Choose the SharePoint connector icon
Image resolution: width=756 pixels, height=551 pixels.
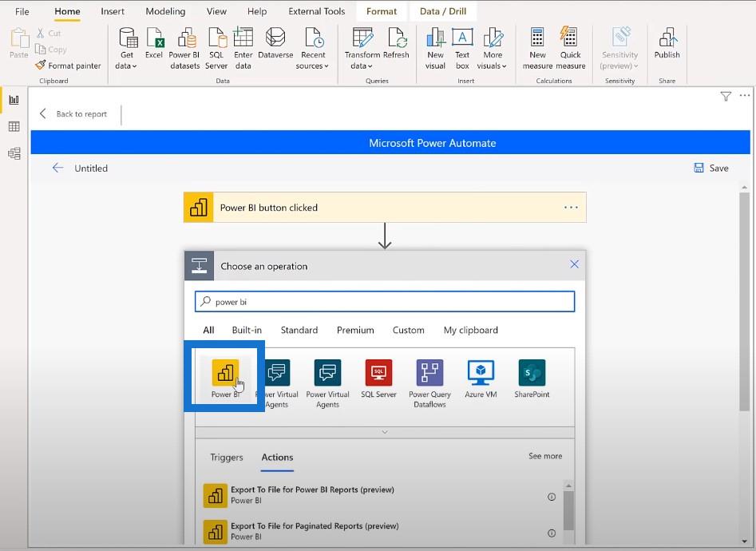point(532,373)
